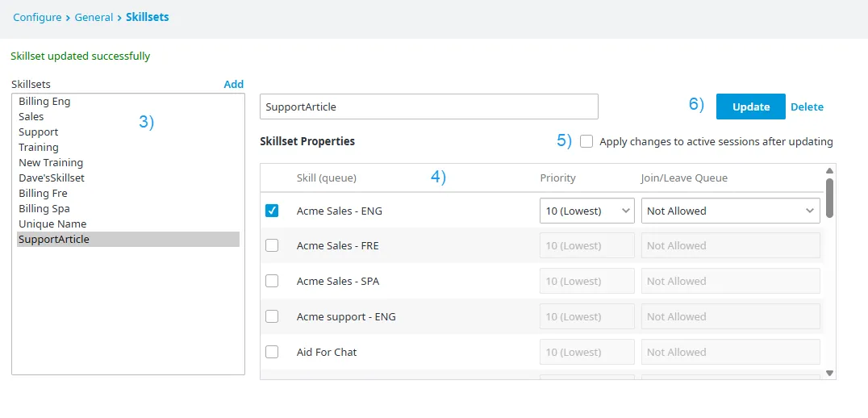The image size is (868, 418).
Task: Open Join/Leave Queue dropdown for Acme Sales - ENG
Action: [731, 211]
